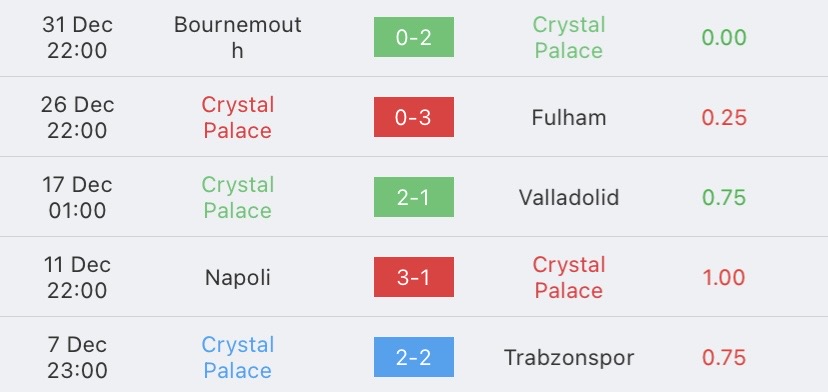Click the 1.00 handicap value
Screen dimensions: 828x392
pyautogui.click(x=724, y=277)
